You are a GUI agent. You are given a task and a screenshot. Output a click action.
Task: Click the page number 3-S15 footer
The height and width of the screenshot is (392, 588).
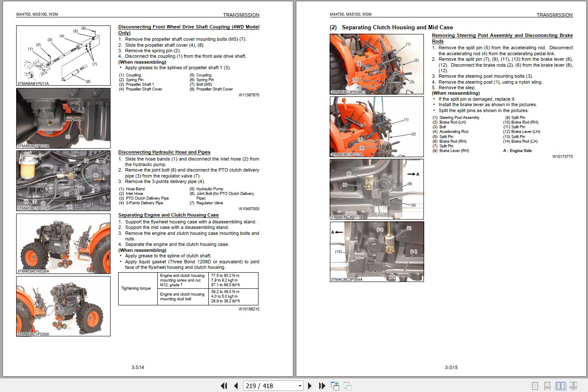451,367
